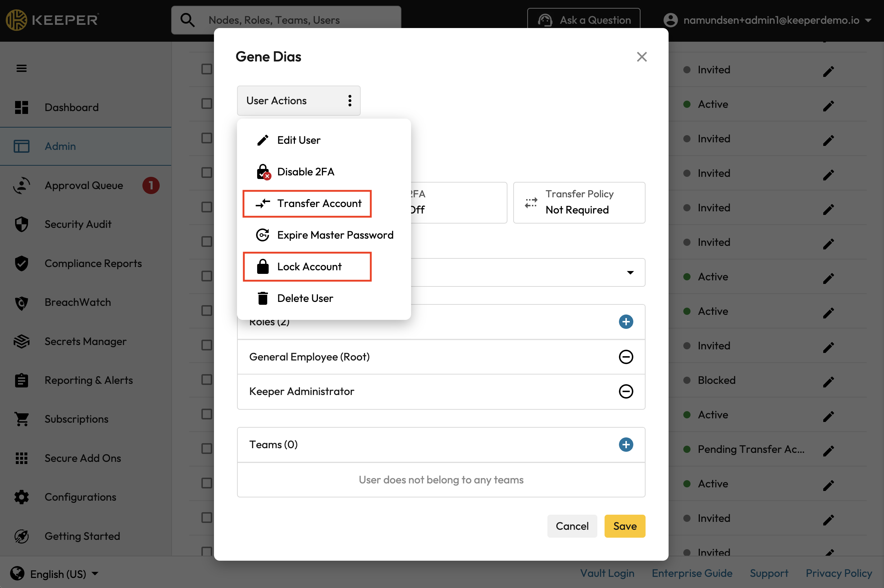Select the third user row checkbox
This screenshot has height=588, width=884.
[x=206, y=138]
